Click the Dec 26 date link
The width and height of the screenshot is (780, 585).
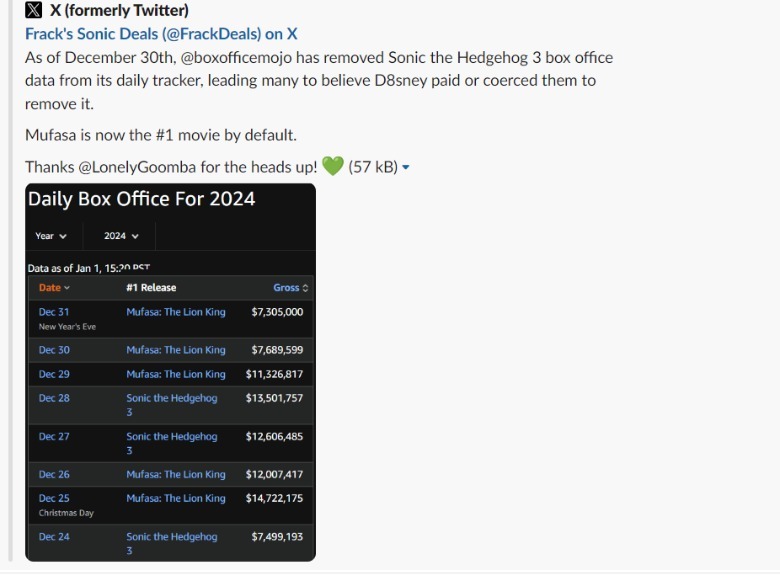54,474
